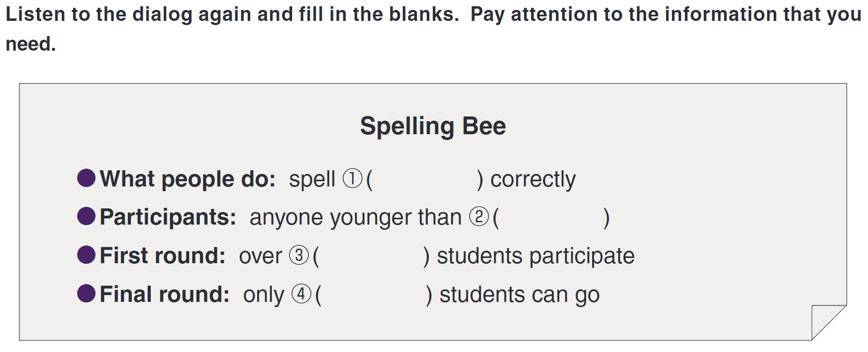
Task: Click the purple bullet beside "What people do"
Action: [86, 178]
